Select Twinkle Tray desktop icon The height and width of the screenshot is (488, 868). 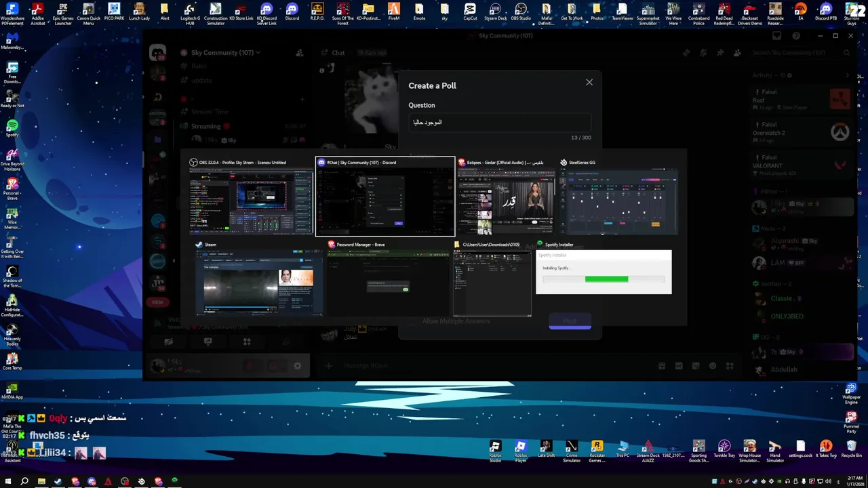pos(724,448)
